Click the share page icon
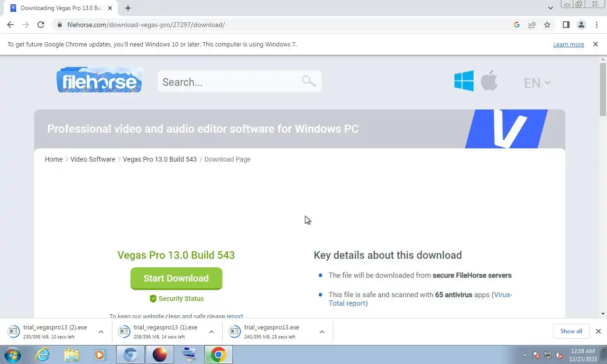Image resolution: width=607 pixels, height=364 pixels. 532,25
